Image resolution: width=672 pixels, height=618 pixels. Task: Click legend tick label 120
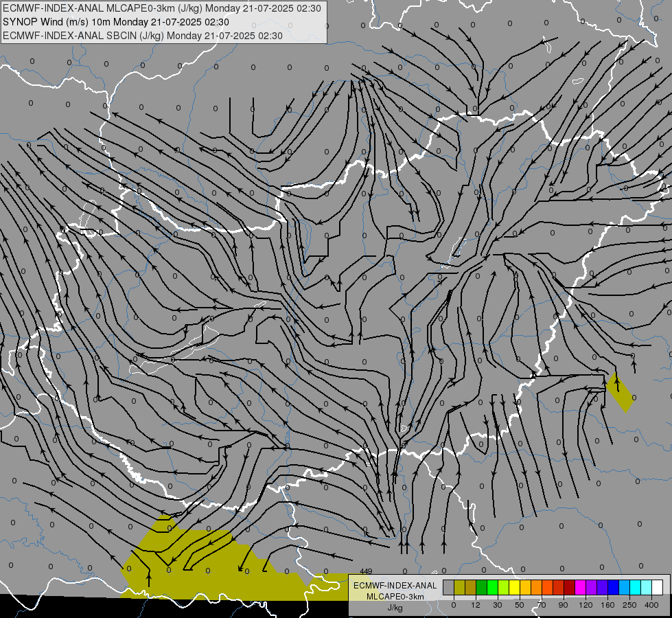tap(586, 605)
